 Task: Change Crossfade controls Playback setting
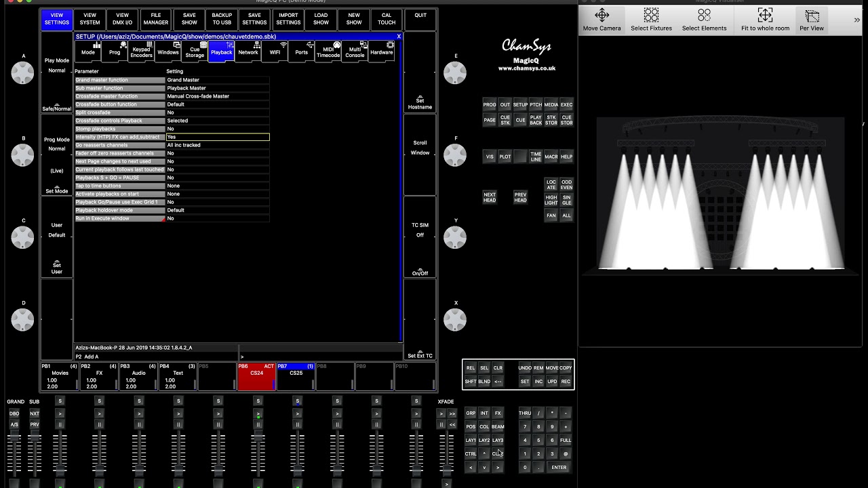(x=218, y=121)
